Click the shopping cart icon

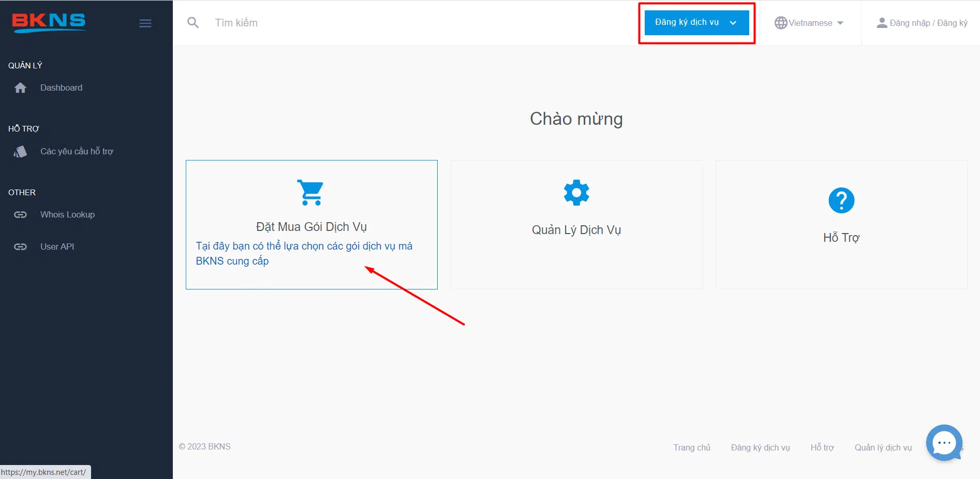(x=310, y=193)
